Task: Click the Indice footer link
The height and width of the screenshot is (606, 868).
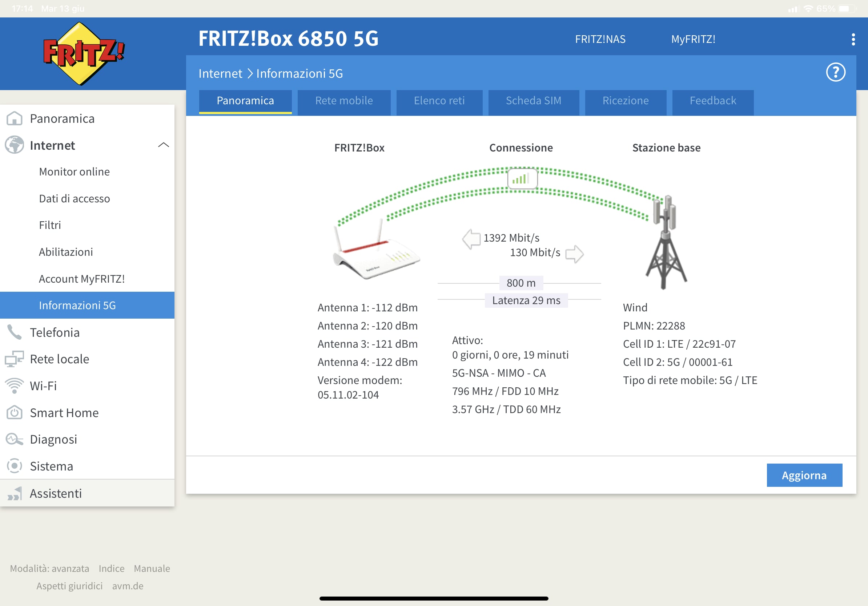Action: (x=112, y=568)
